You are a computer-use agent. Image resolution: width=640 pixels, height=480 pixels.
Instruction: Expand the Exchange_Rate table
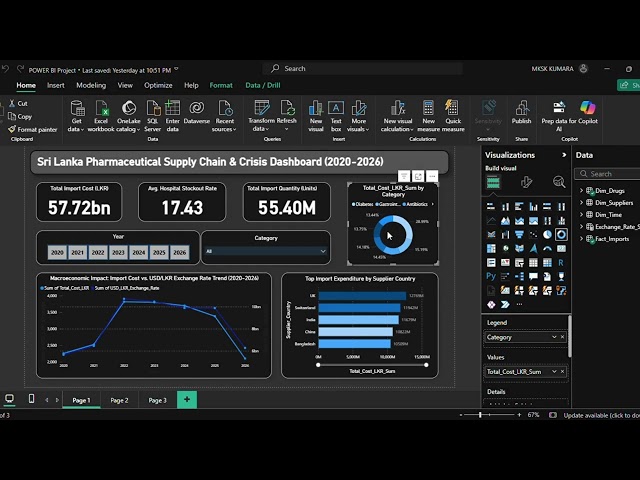coord(581,227)
